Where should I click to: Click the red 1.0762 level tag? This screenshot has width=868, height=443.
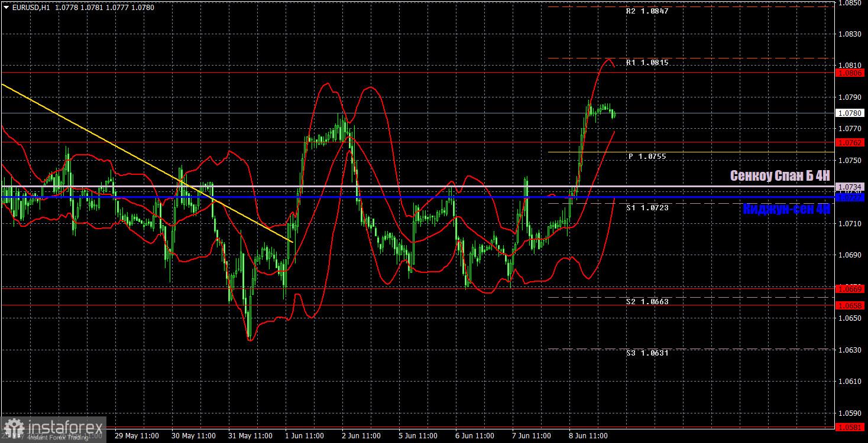(851, 142)
